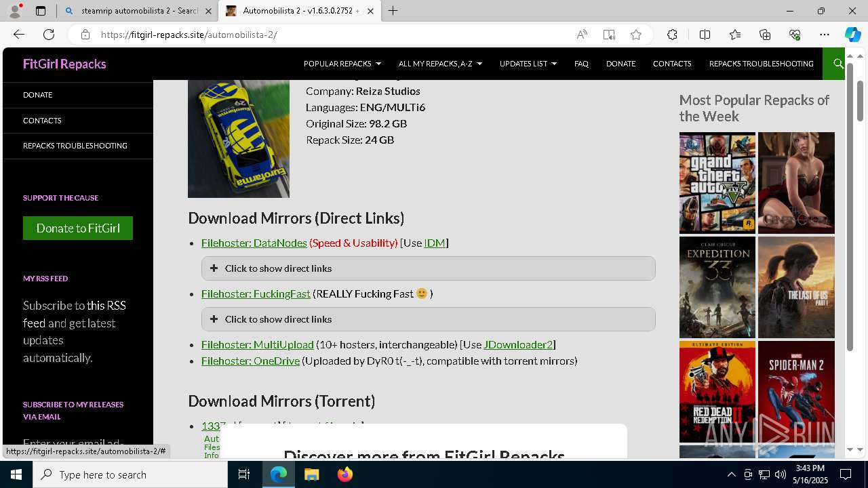Open The Last of Us Part I thumbnail
The height and width of the screenshot is (488, 868).
pyautogui.click(x=796, y=287)
